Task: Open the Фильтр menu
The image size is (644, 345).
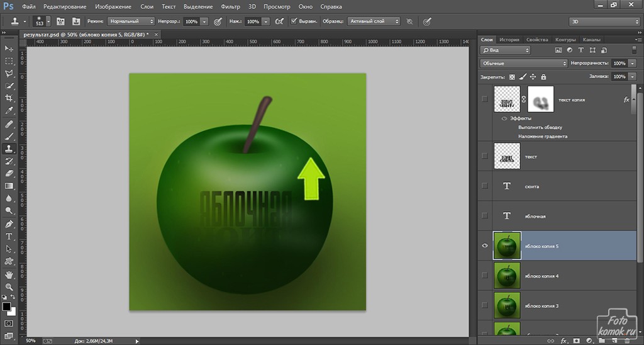Action: (230, 6)
